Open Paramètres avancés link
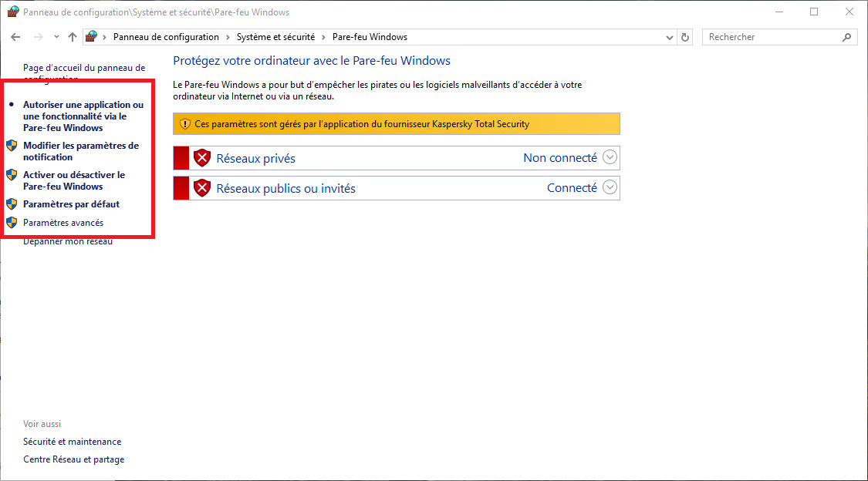Image resolution: width=868 pixels, height=481 pixels. (x=63, y=223)
